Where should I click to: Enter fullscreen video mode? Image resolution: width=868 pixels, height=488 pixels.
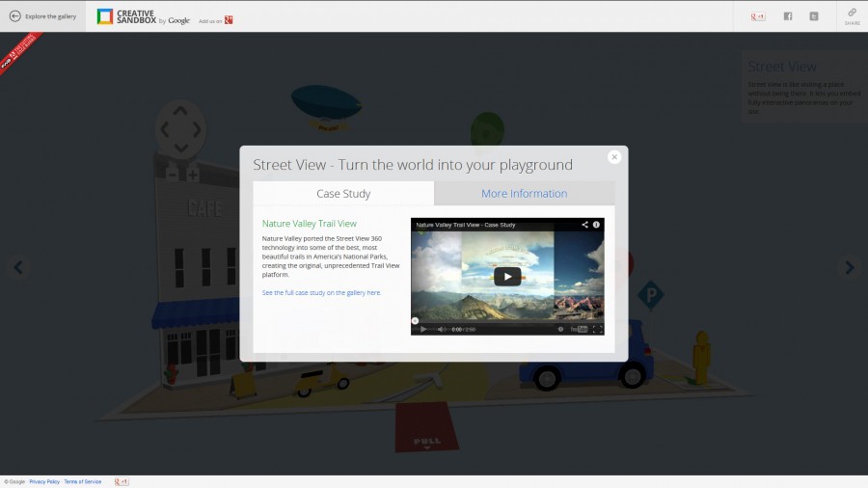(x=597, y=329)
